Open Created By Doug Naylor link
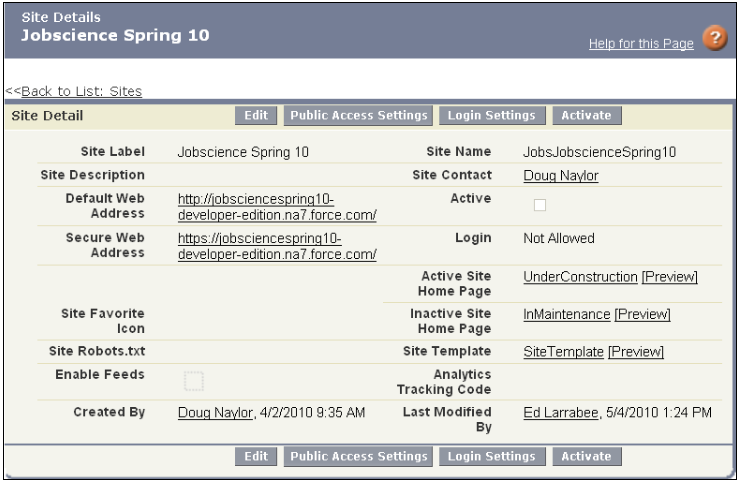741x483 pixels. 215,413
